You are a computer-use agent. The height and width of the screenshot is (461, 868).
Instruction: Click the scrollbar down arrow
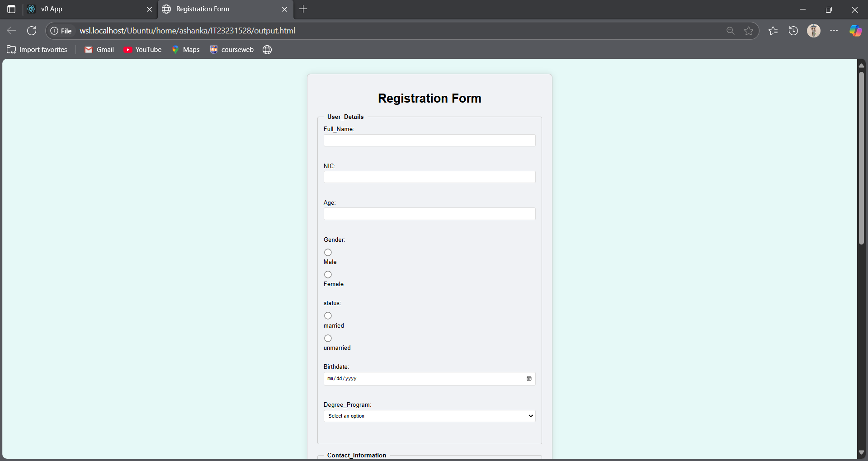click(x=861, y=452)
